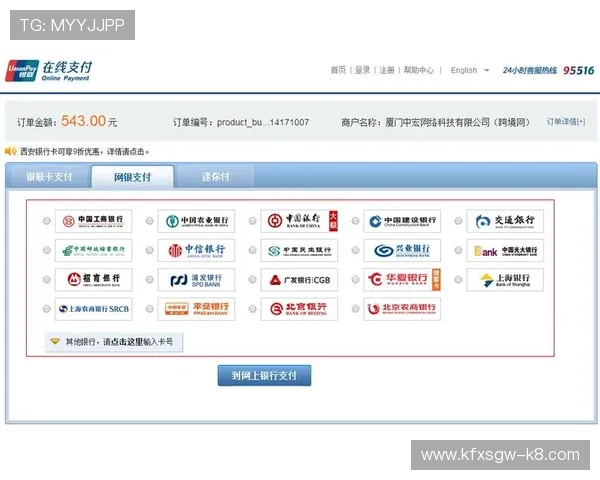This screenshot has height=480, width=600.
Task: Select the 中国银行 radio button
Action: click(253, 221)
